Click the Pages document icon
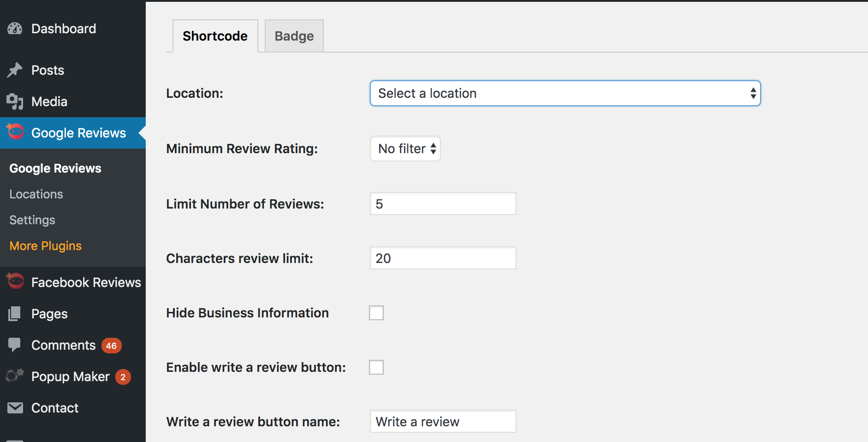 coord(15,314)
